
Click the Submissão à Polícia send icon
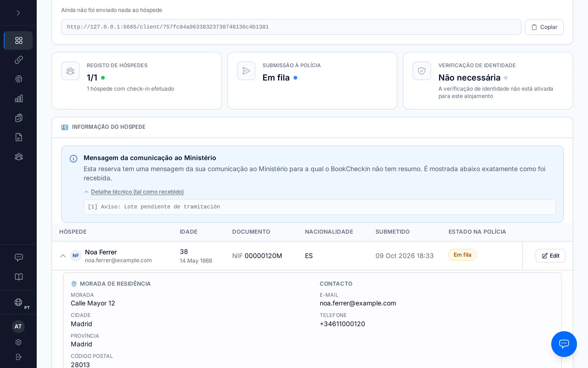[x=246, y=71]
